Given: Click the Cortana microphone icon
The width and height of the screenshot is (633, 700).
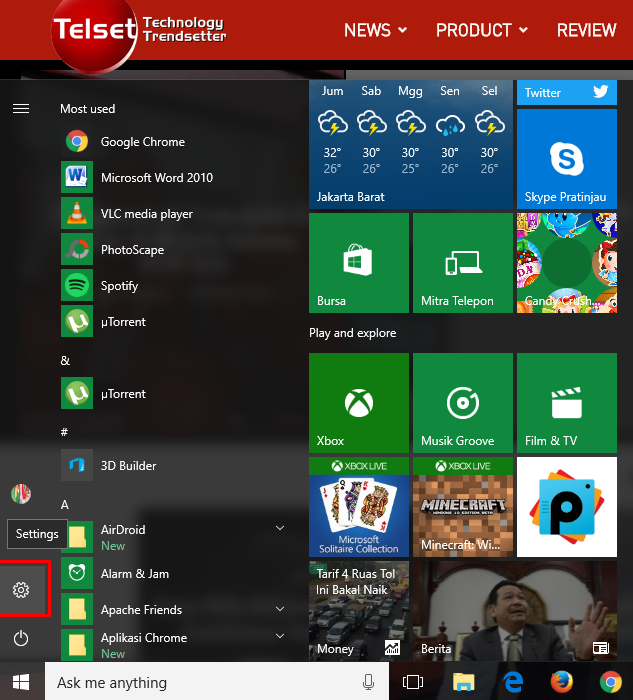Looking at the screenshot, I should [x=368, y=682].
